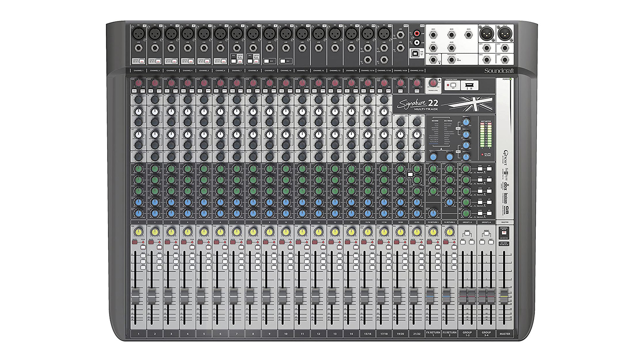644x362 pixels.
Task: Click the MST Meter LED display
Action: (x=486, y=135)
